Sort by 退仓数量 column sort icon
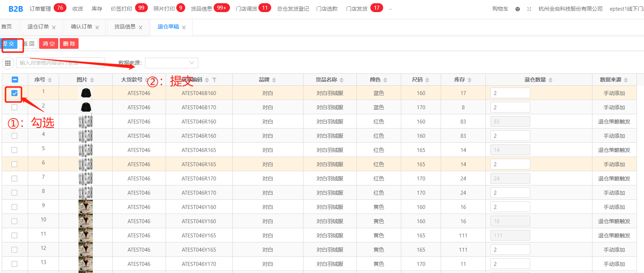The width and height of the screenshot is (644, 273). 551,80
